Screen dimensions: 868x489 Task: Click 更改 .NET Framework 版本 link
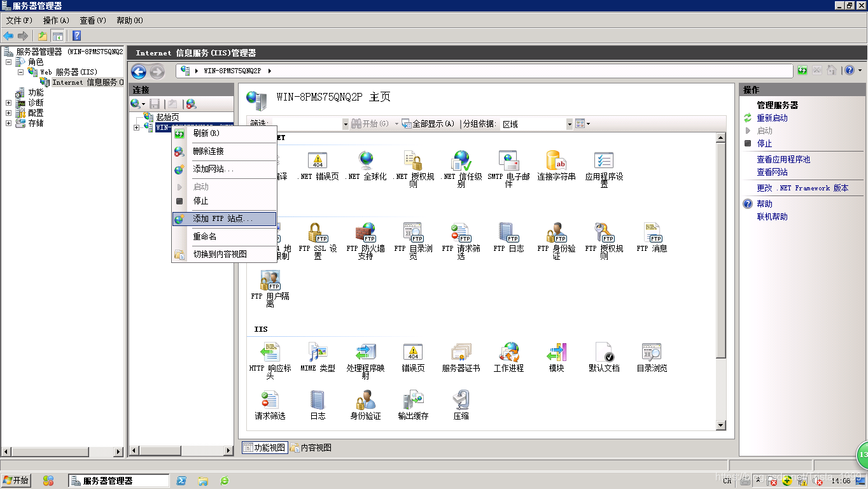802,188
